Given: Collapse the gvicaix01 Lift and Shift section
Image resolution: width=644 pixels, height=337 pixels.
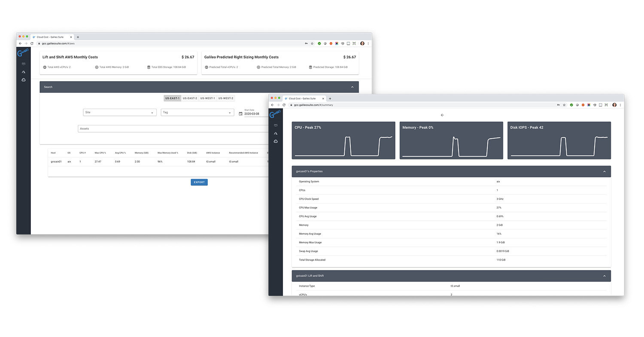Looking at the screenshot, I should (604, 276).
